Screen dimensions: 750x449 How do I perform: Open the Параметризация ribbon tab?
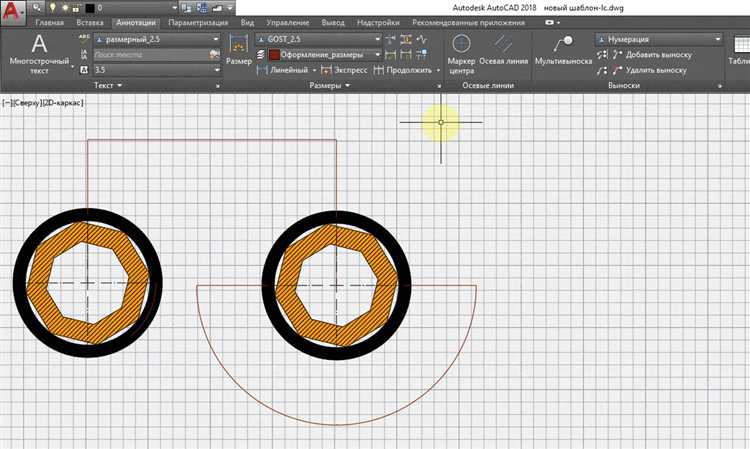(x=198, y=22)
